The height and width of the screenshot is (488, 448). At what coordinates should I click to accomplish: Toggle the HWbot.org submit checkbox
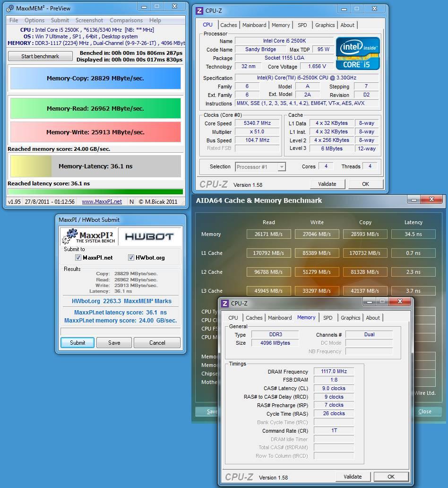coord(131,257)
